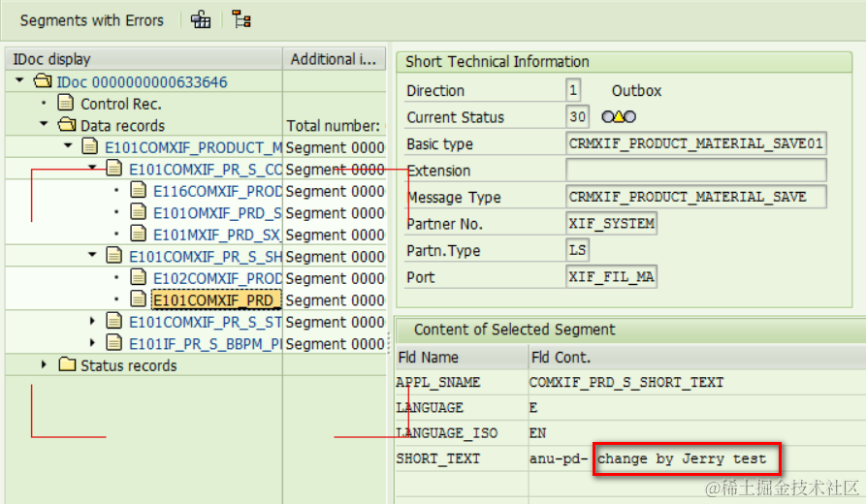This screenshot has height=504, width=866.
Task: Click the Status records label
Action: point(129,366)
